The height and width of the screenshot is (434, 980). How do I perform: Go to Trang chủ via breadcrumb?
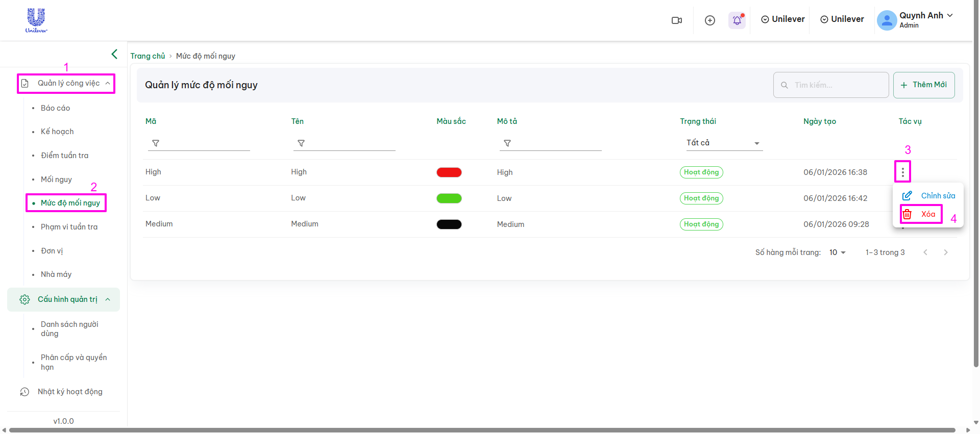pyautogui.click(x=148, y=56)
